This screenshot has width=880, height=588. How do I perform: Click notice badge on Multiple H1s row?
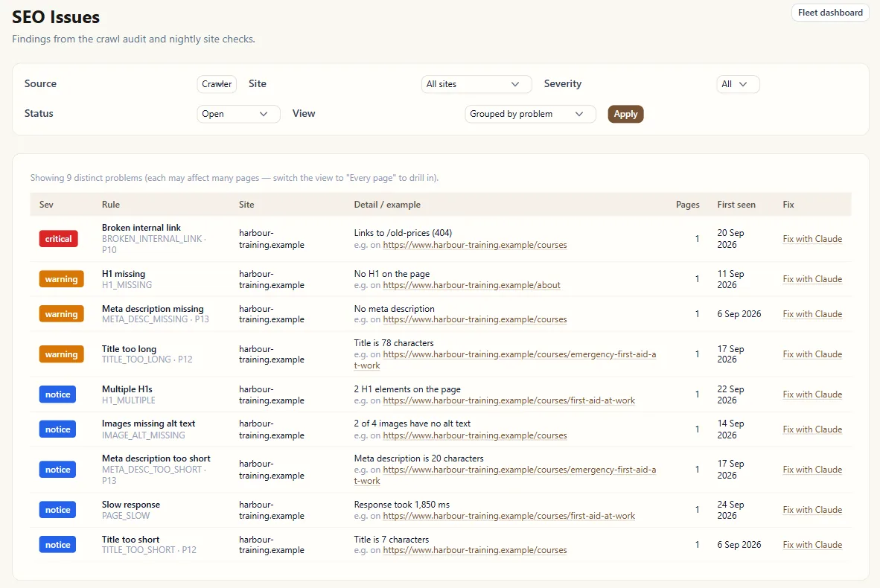(x=58, y=394)
